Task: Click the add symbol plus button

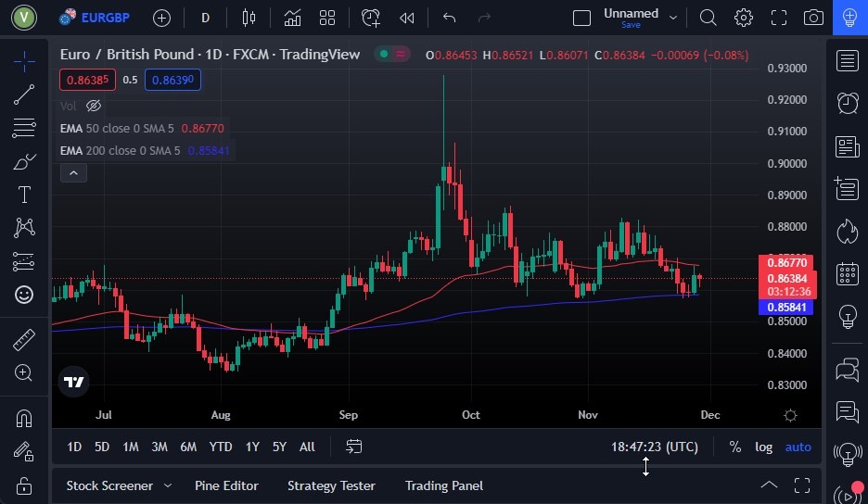Action: point(161,19)
